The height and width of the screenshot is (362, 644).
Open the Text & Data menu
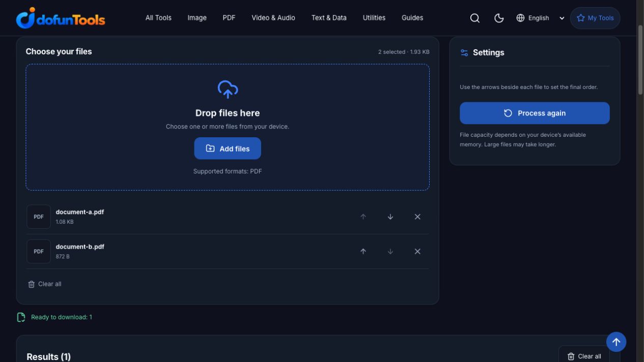click(329, 18)
